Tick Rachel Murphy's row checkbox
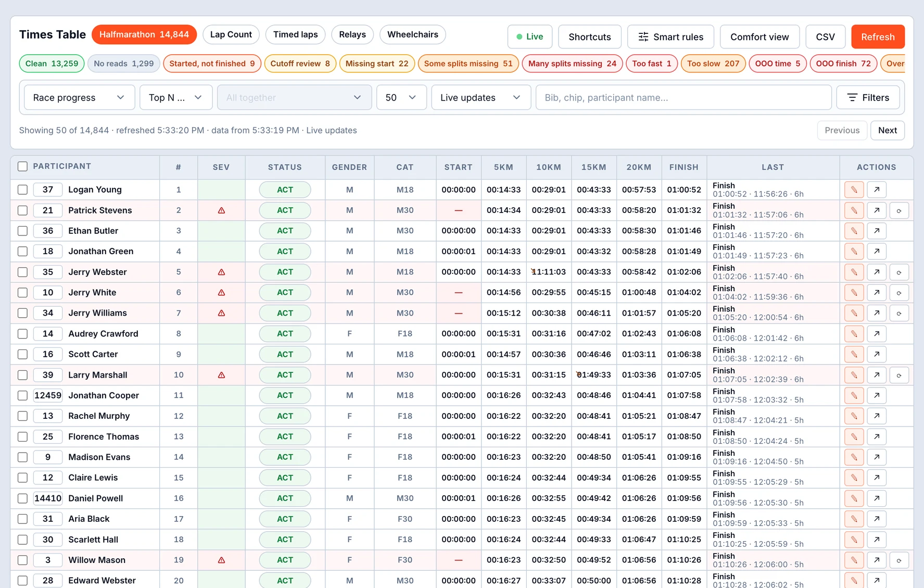 coord(22,416)
